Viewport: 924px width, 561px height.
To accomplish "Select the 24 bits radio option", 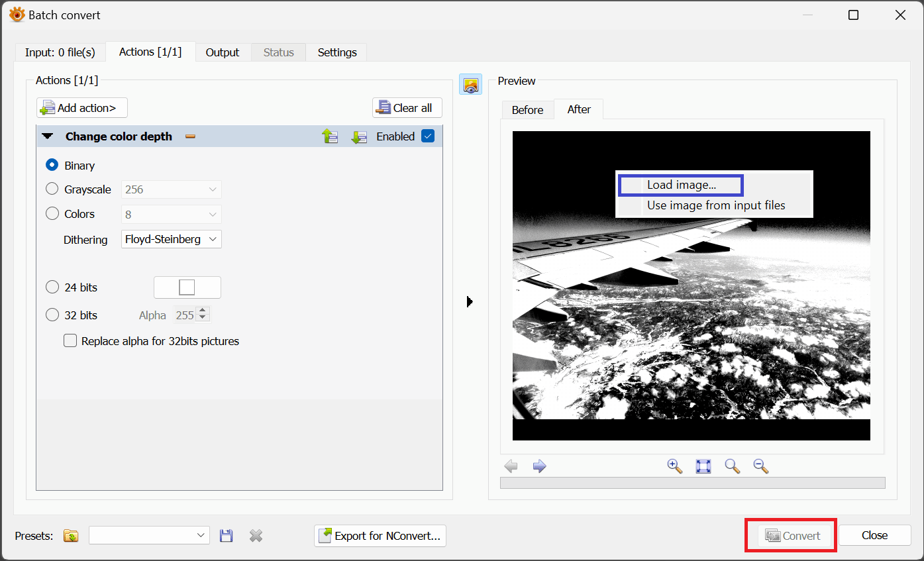I will coord(52,287).
